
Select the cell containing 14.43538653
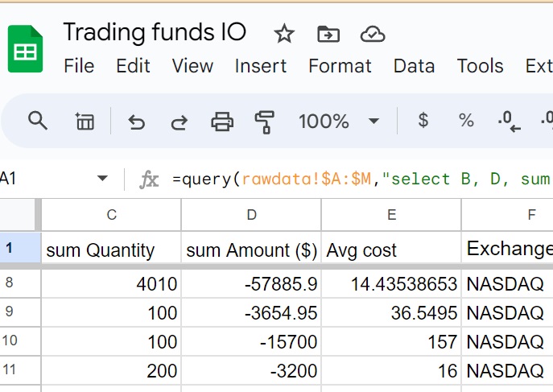tap(391, 283)
